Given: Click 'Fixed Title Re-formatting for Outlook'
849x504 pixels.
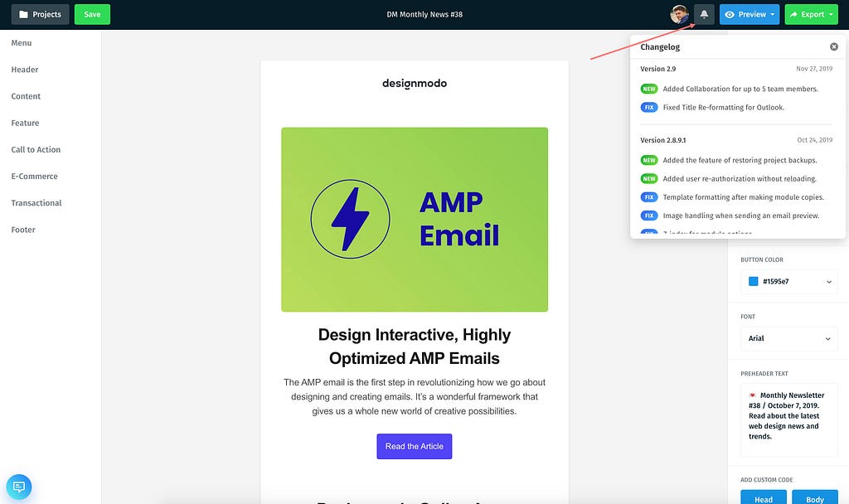Looking at the screenshot, I should coord(723,107).
